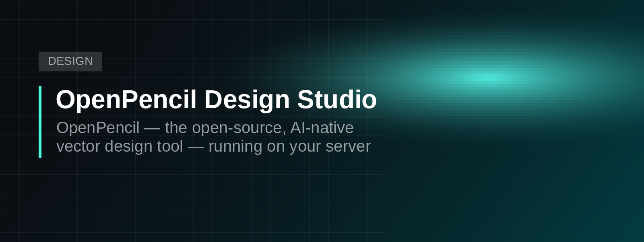644x242 pixels.
Task: Click the text 'OpenPencil — the open-source, AI-native'
Action: [205, 128]
